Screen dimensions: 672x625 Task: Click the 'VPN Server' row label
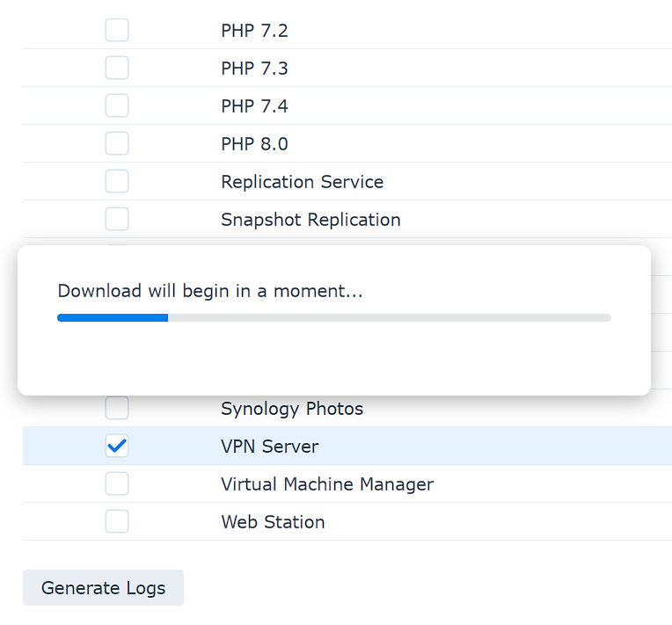click(269, 447)
